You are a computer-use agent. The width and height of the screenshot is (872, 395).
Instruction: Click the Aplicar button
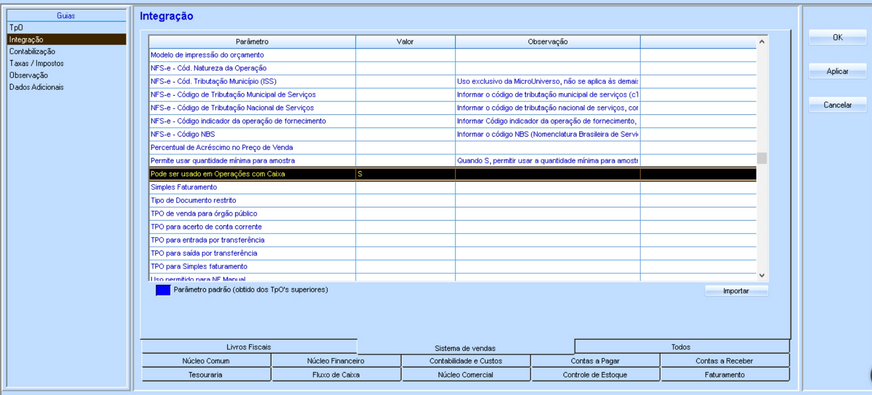837,72
